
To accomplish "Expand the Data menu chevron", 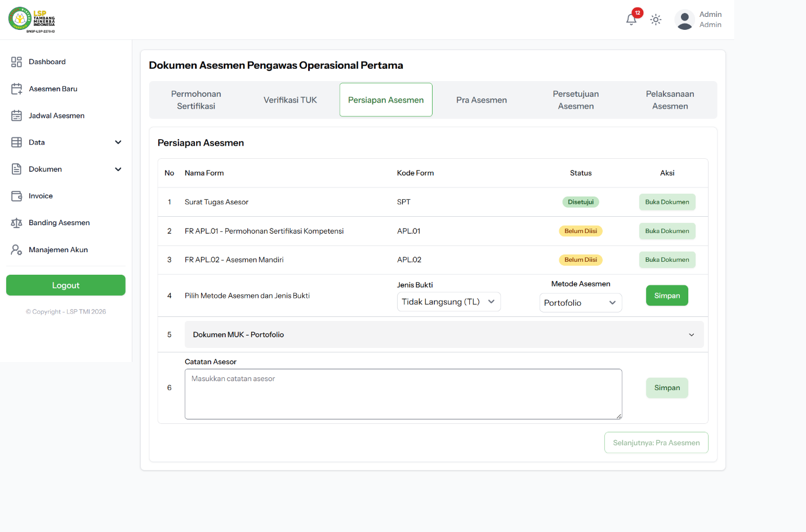I will 118,142.
